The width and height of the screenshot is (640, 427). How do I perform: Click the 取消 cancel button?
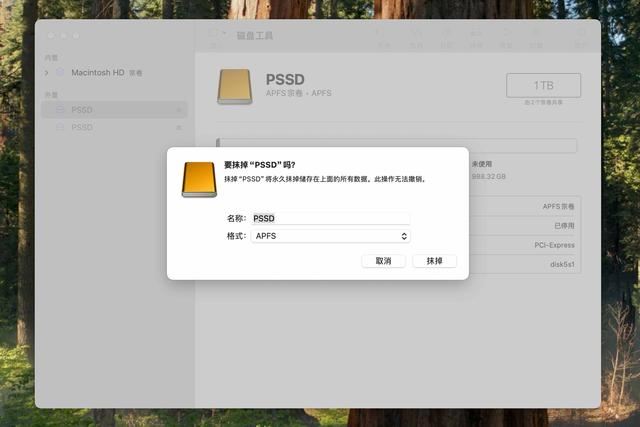pyautogui.click(x=383, y=261)
